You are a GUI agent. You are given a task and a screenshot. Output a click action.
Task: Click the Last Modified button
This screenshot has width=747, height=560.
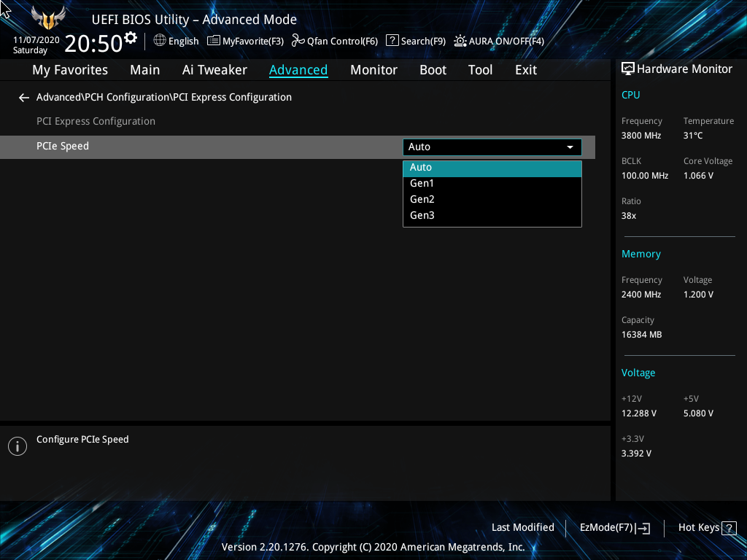coord(522,528)
